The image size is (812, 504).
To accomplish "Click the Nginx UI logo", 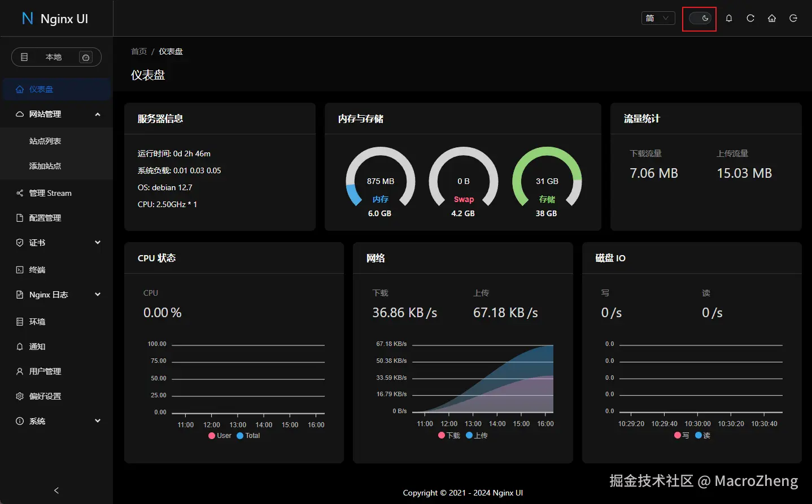I will point(55,19).
